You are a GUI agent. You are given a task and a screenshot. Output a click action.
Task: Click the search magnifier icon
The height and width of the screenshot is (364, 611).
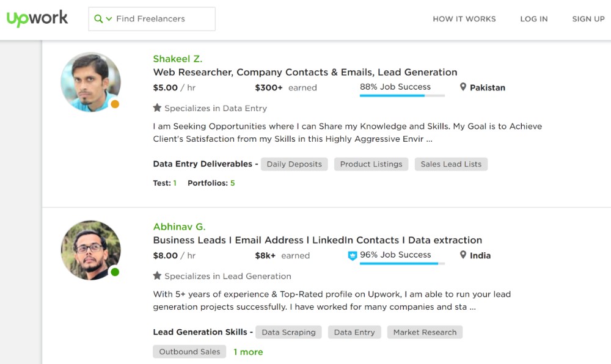click(x=98, y=19)
